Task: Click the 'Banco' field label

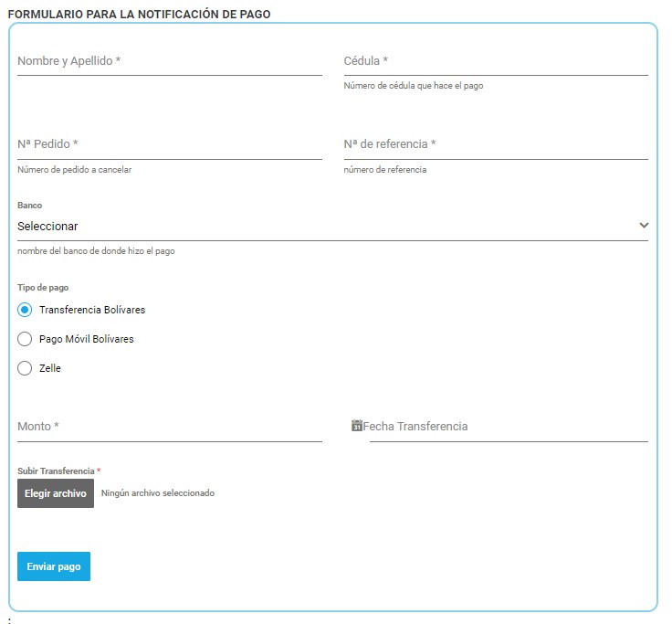Action: (x=29, y=205)
